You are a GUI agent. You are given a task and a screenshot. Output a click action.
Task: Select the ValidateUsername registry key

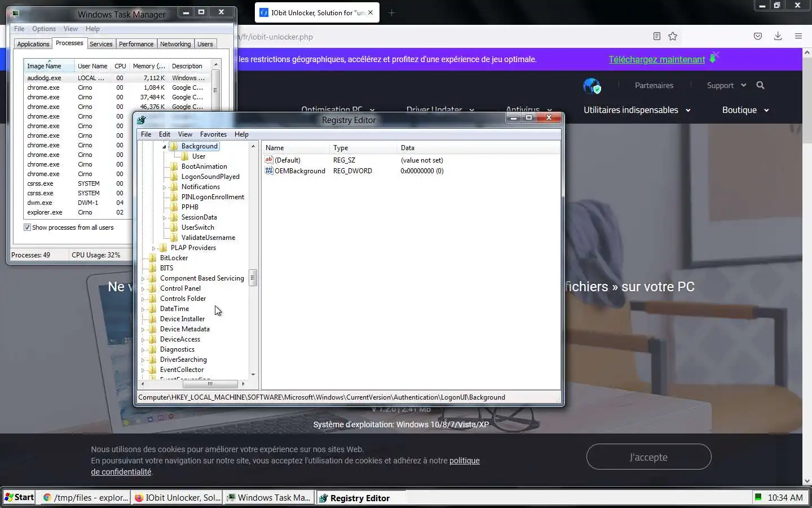click(208, 238)
